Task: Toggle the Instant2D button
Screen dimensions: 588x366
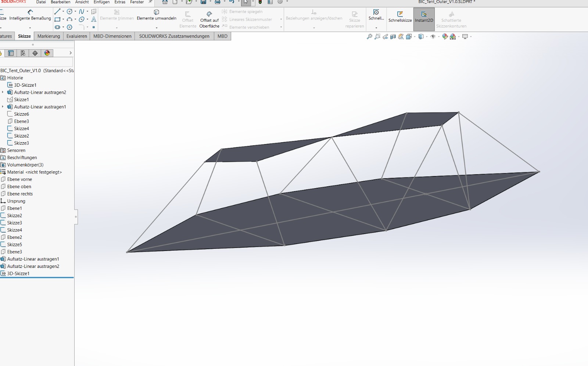Action: [x=424, y=17]
